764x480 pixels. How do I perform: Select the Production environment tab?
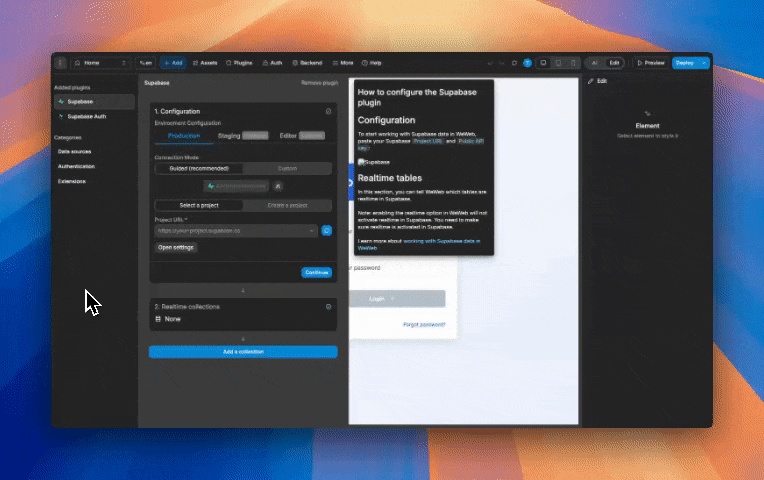pos(184,136)
